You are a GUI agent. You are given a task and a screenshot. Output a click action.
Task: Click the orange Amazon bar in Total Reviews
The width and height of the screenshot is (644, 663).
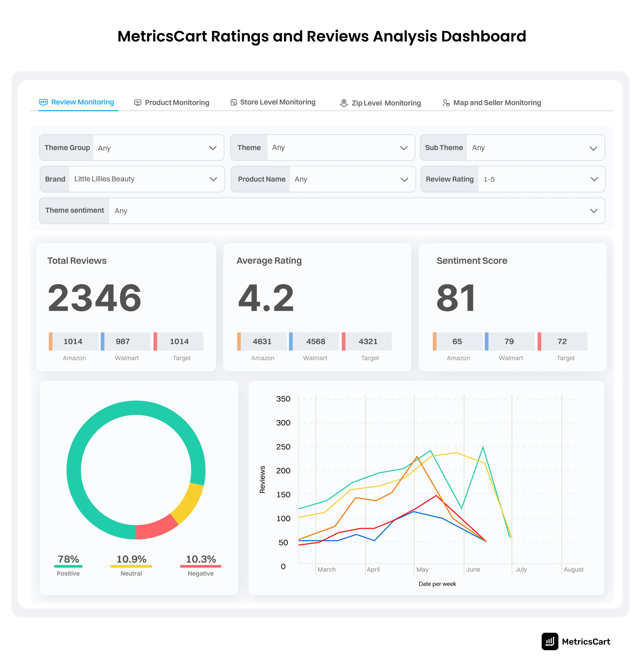(51, 341)
